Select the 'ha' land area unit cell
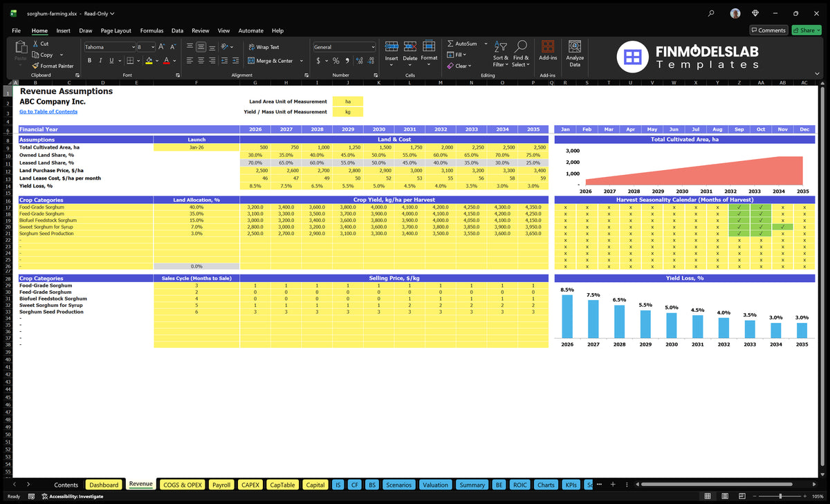This screenshot has height=504, width=830. [x=348, y=101]
